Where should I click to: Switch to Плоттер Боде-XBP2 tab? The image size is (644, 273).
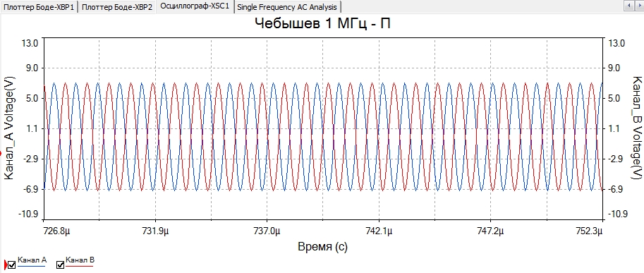pos(117,7)
